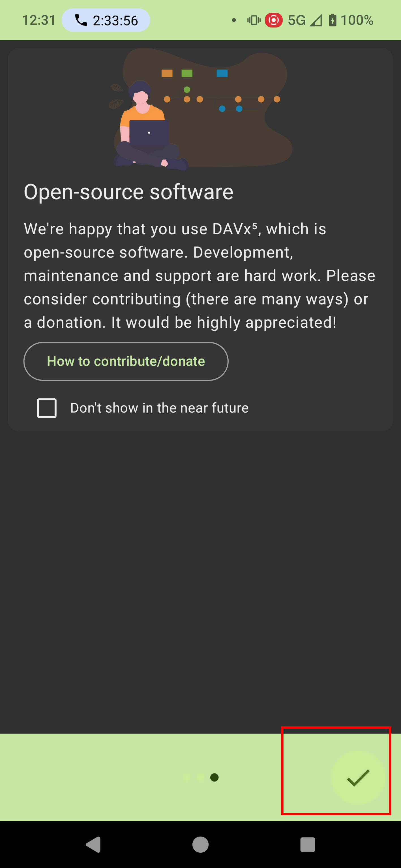Tap the "Don't show in the near future" label

159,408
